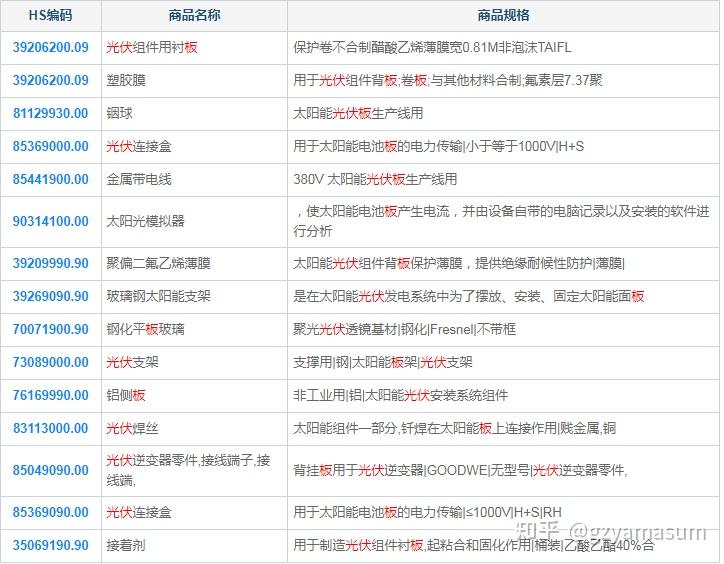Viewport: 724px width, 564px height.
Task: Open HS code link 85369000.00
Action: pyautogui.click(x=50, y=146)
